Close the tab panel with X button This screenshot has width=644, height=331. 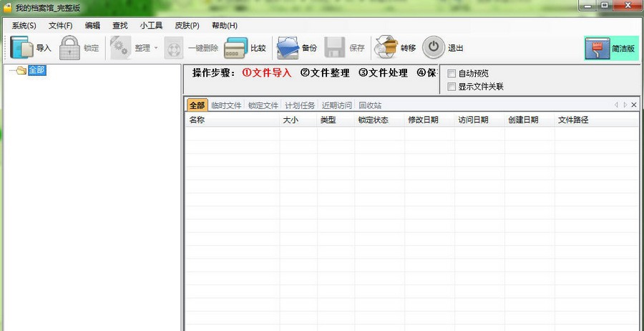click(x=634, y=105)
